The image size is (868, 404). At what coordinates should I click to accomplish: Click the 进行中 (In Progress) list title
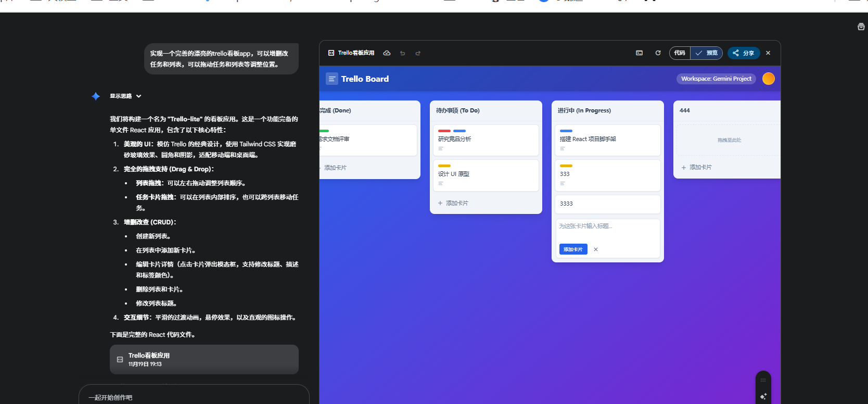pos(584,110)
